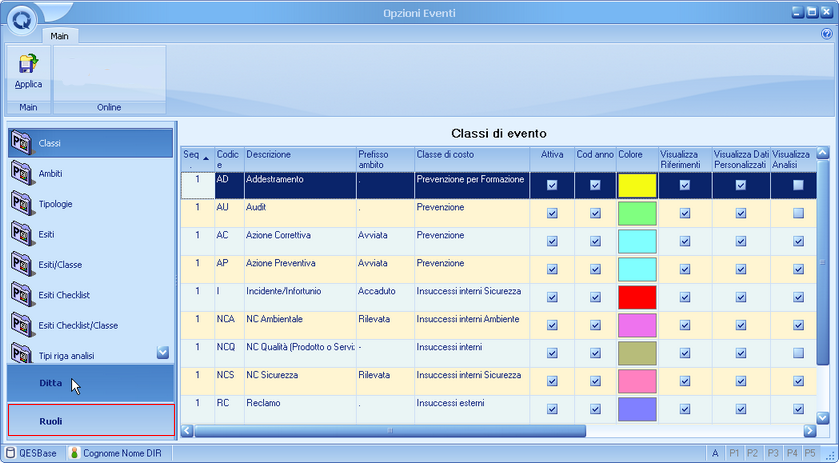The height and width of the screenshot is (463, 839).
Task: Click the horizontal scrollbar left arrow
Action: click(187, 430)
